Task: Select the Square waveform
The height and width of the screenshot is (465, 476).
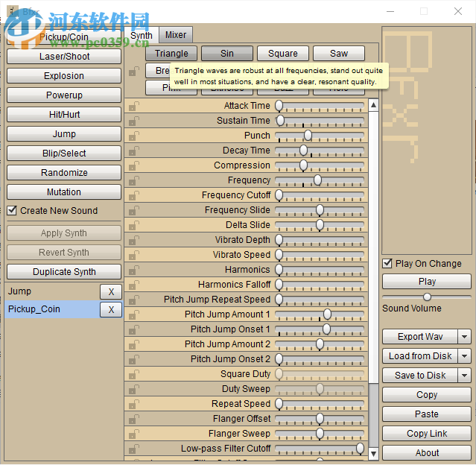Action: pos(283,54)
